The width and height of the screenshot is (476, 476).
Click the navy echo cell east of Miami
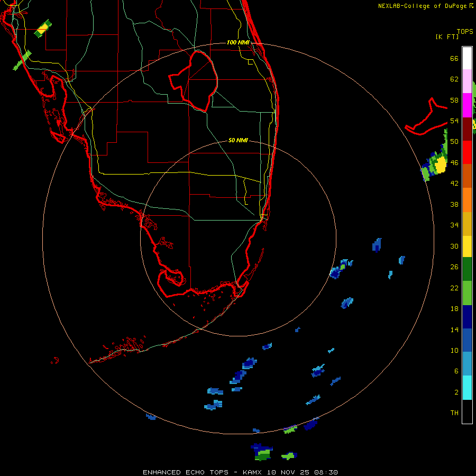(377, 245)
